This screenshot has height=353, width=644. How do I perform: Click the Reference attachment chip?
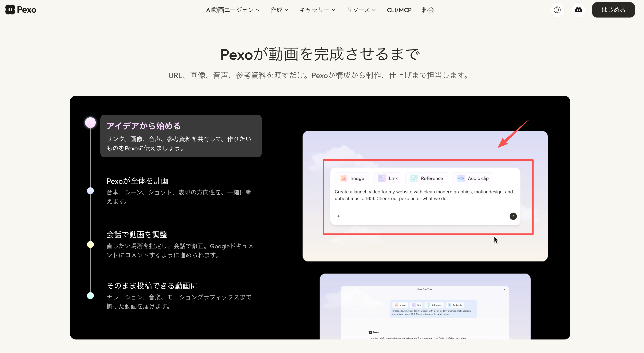tap(426, 178)
